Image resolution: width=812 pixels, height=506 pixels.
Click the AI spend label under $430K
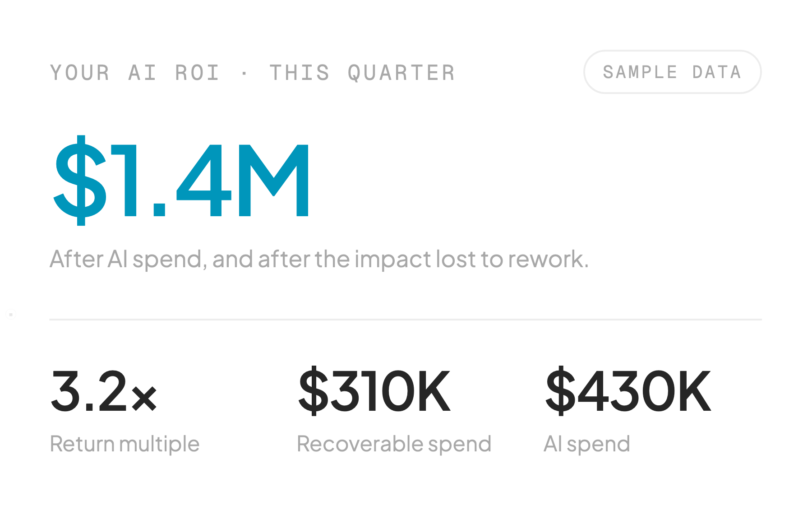click(586, 444)
